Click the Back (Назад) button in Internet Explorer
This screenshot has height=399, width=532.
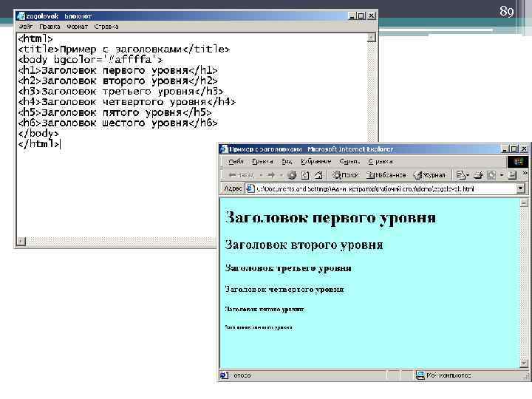[241, 175]
